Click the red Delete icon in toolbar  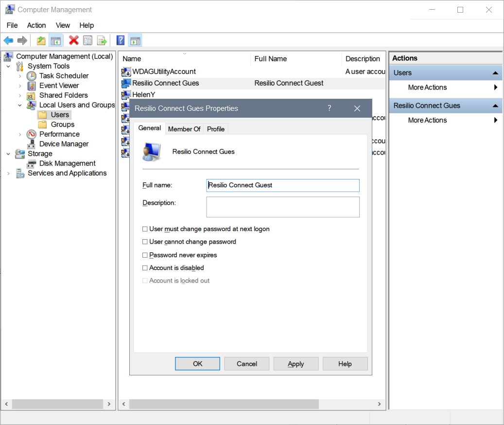pos(74,40)
